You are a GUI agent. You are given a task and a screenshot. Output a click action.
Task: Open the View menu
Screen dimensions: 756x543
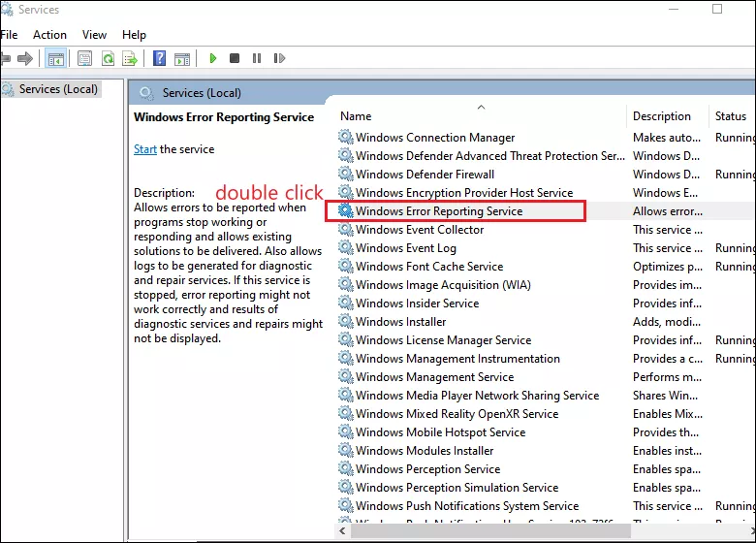(x=94, y=35)
